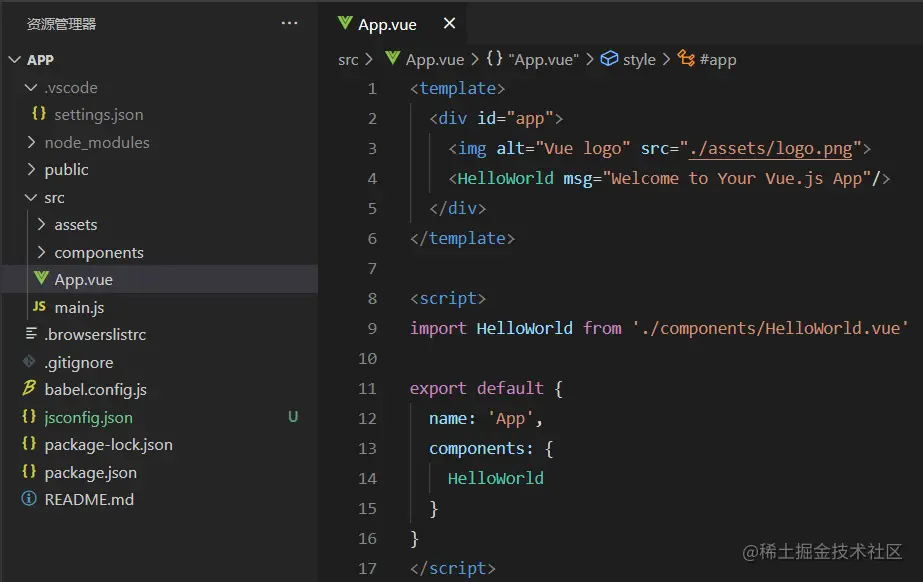This screenshot has width=923, height=582.
Task: Click the style breadcrumb segment
Action: coord(639,60)
